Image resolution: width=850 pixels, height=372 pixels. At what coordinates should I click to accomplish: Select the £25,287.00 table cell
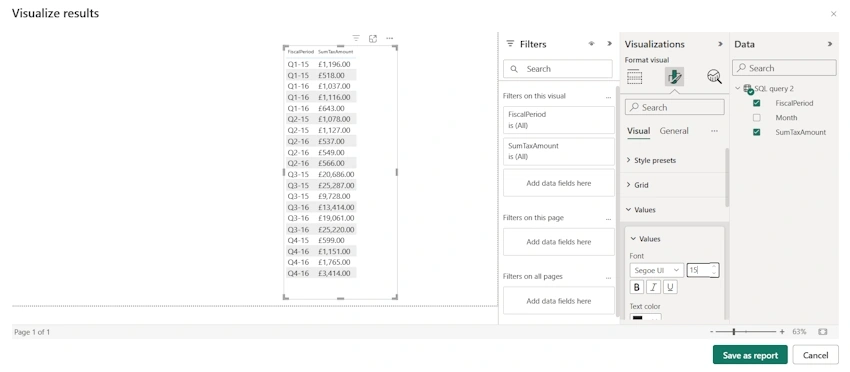click(x=336, y=185)
